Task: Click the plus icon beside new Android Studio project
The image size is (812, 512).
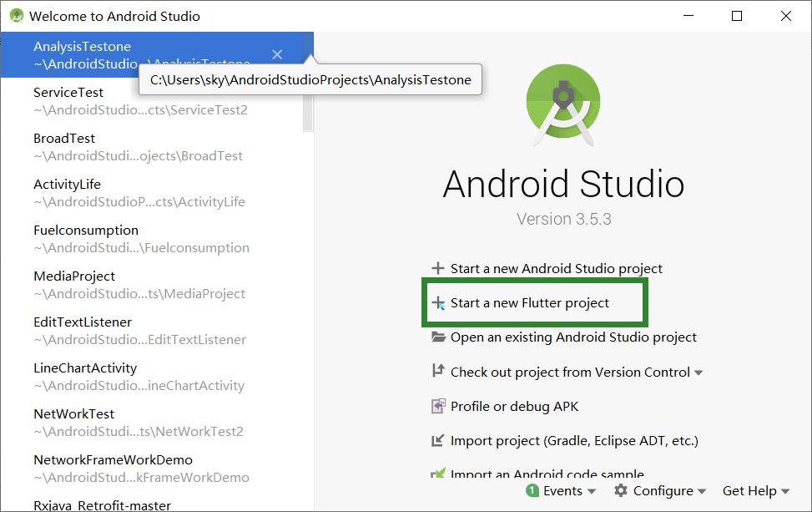Action: (x=438, y=268)
